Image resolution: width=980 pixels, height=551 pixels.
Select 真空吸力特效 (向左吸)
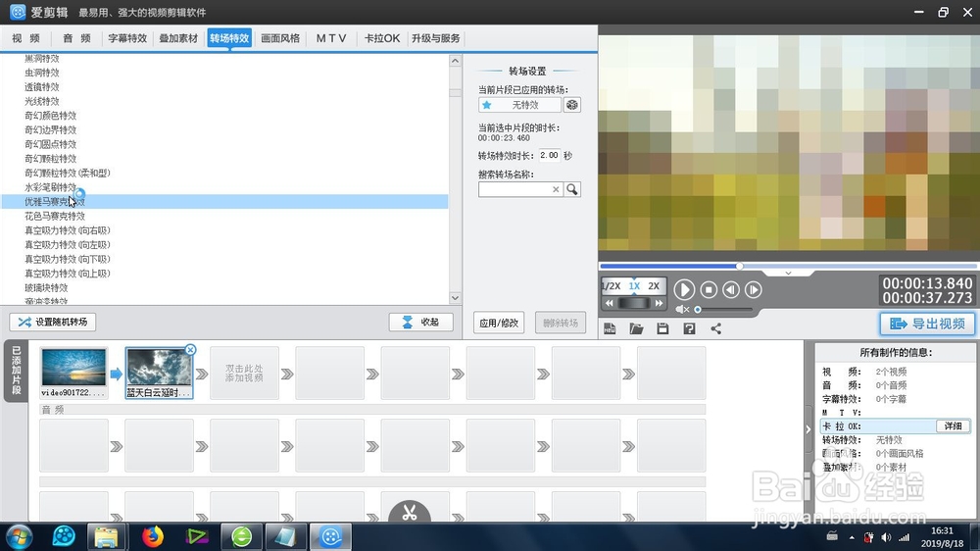click(x=67, y=244)
